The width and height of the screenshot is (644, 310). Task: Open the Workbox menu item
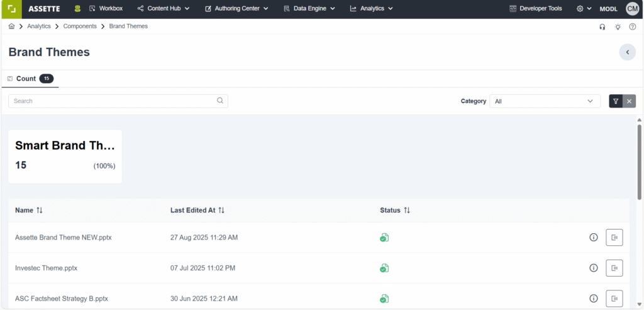106,9
